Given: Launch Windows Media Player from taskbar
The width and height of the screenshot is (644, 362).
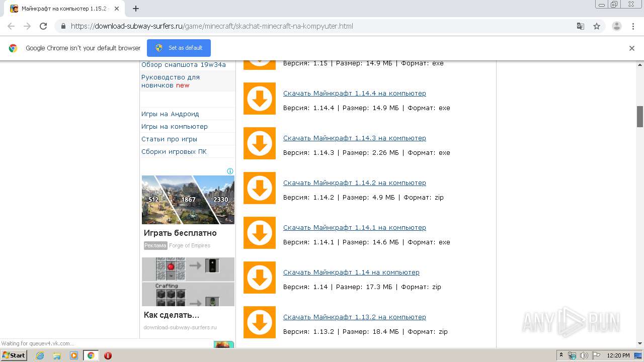Looking at the screenshot, I should click(74, 355).
